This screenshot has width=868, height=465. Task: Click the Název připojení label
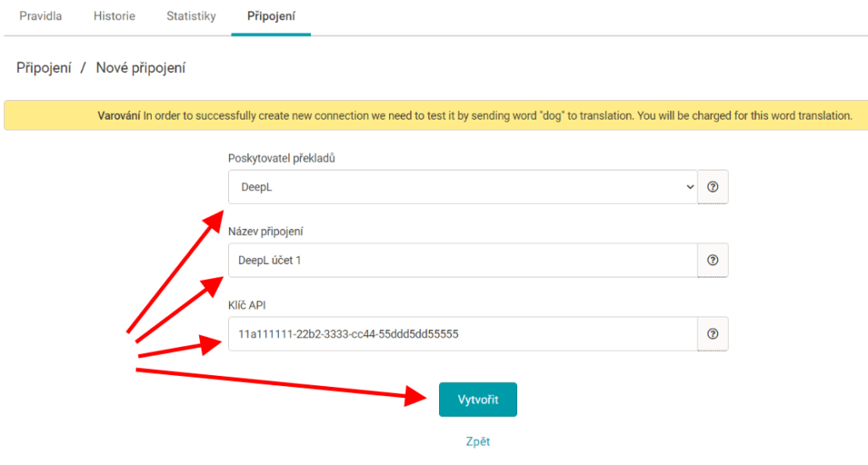[265, 232]
